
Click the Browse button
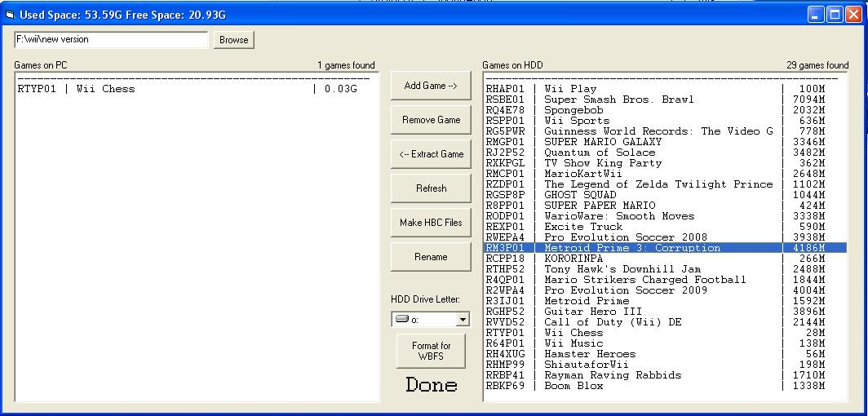click(233, 40)
